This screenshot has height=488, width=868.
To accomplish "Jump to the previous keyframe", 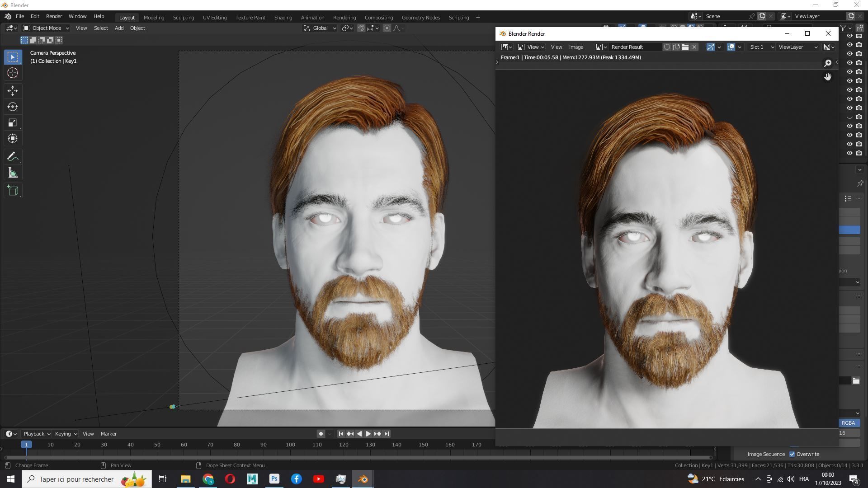I will pyautogui.click(x=350, y=434).
